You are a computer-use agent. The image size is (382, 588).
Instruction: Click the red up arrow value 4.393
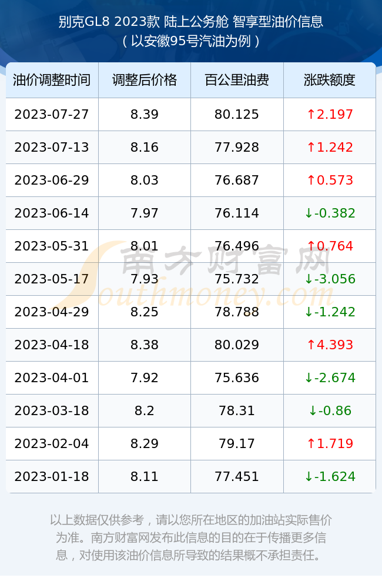tap(330, 345)
